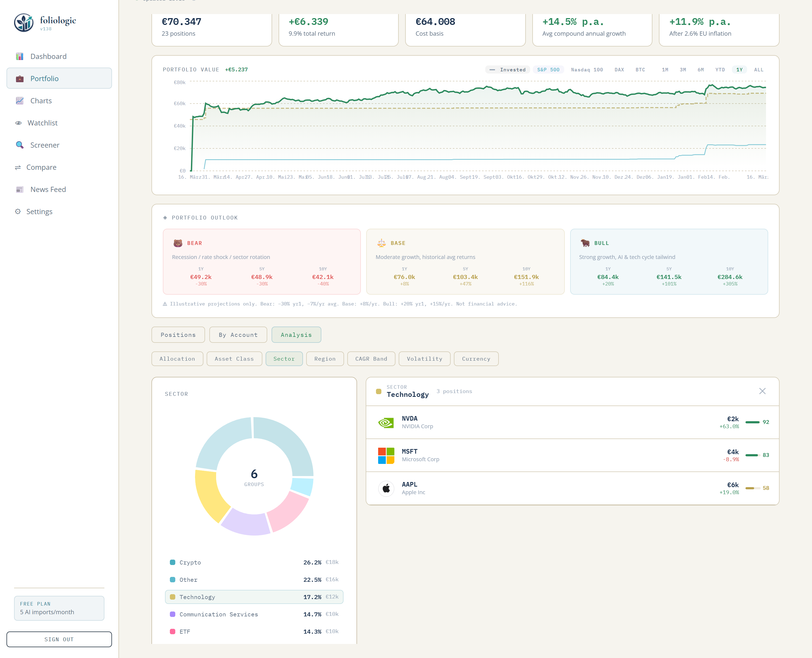Select the Dashboard icon in the sidebar

click(x=19, y=56)
